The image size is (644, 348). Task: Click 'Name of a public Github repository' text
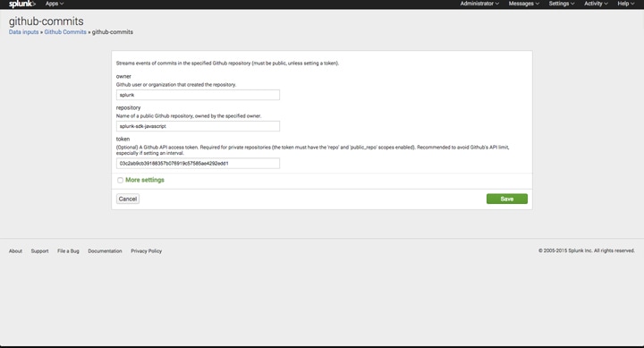pos(189,116)
